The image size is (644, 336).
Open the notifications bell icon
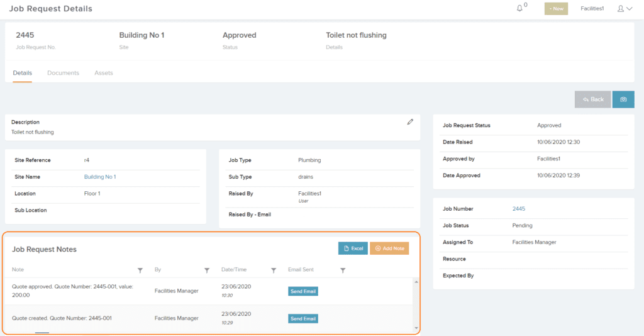(x=519, y=8)
